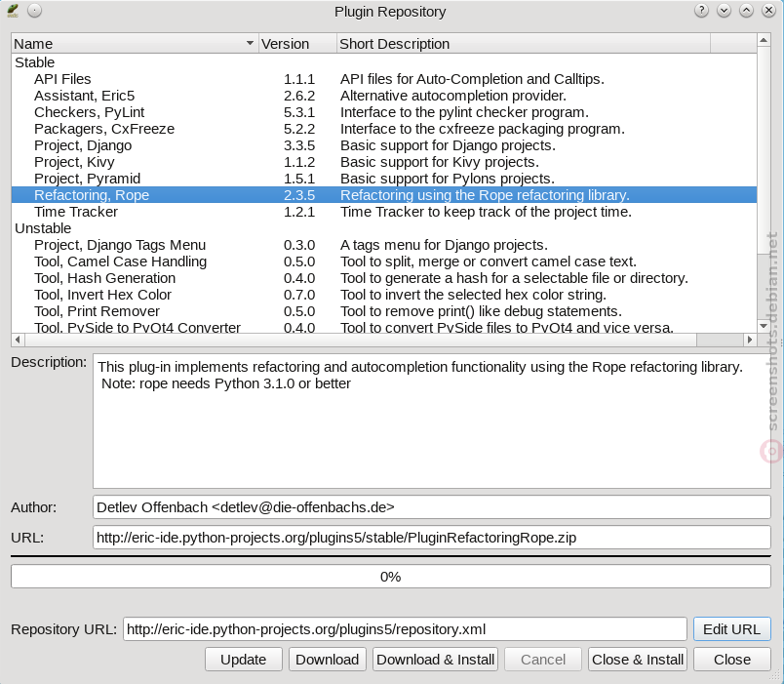The width and height of the screenshot is (784, 684).
Task: Click the Close button at bottom right
Action: (x=732, y=660)
